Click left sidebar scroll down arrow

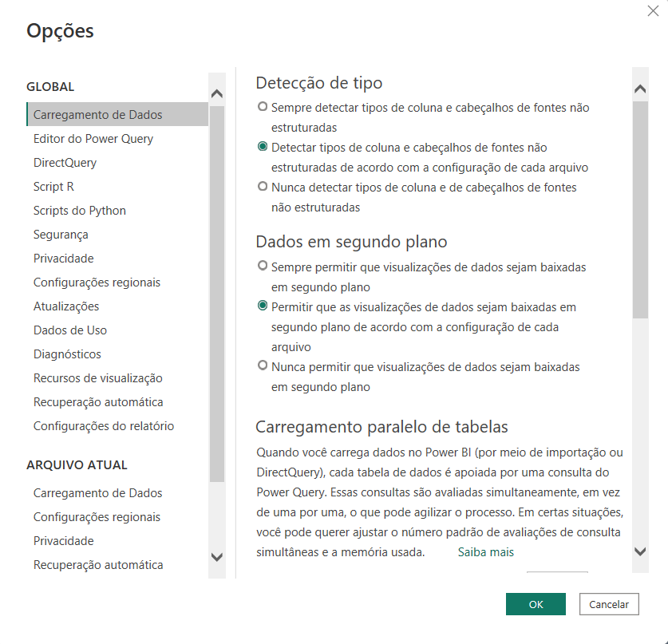pos(217,557)
